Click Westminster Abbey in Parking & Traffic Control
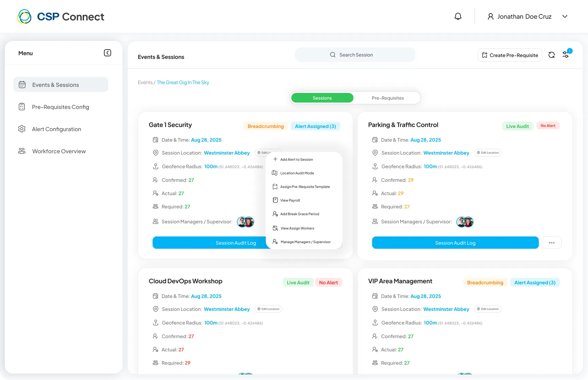 (446, 153)
